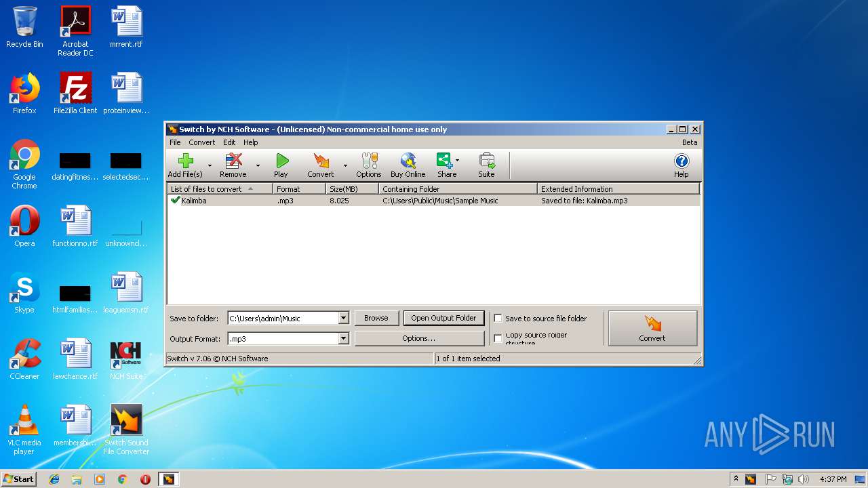This screenshot has height=488, width=868.
Task: Select Acrobat Reader DC desktop icon
Action: (x=75, y=31)
